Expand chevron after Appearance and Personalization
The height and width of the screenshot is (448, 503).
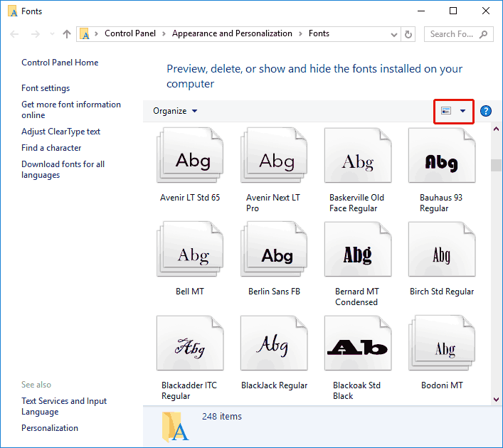point(300,34)
